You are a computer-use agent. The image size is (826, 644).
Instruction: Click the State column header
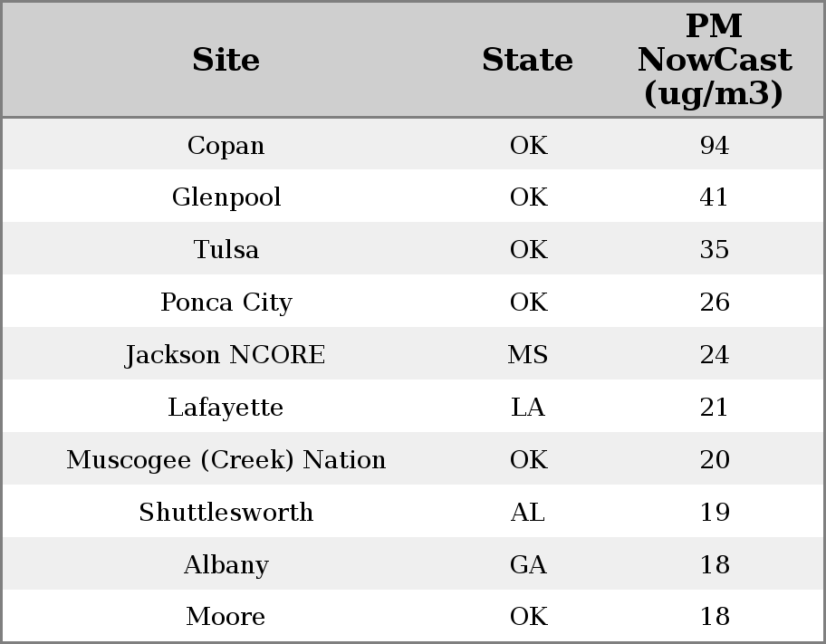click(x=527, y=60)
